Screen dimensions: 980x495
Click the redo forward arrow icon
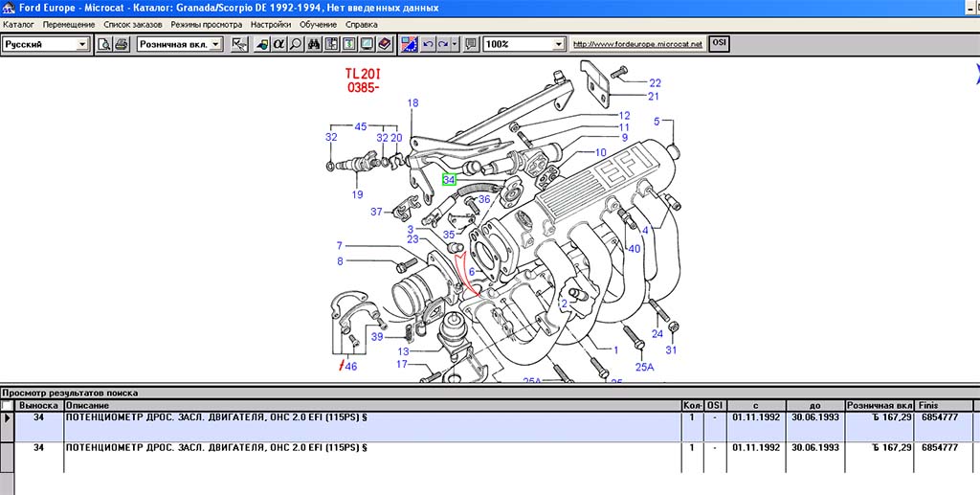pyautogui.click(x=442, y=44)
